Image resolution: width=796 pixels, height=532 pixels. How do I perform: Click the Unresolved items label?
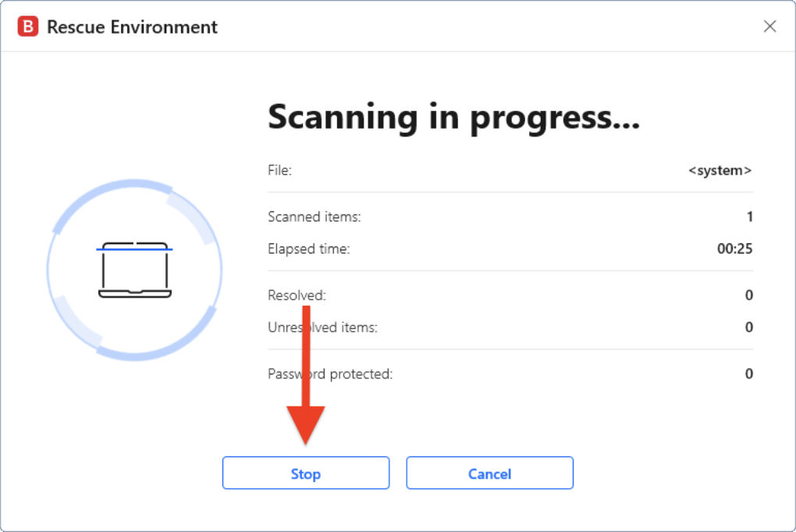click(x=322, y=327)
